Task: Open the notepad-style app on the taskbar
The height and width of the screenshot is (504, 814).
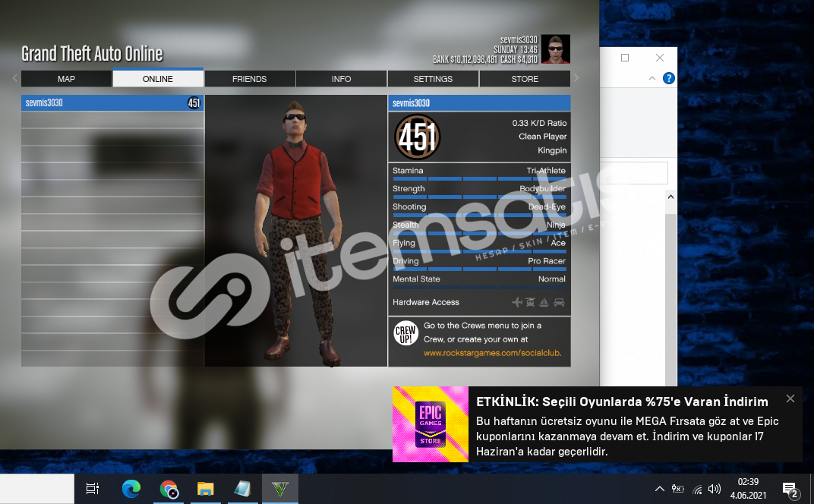Action: [242, 488]
